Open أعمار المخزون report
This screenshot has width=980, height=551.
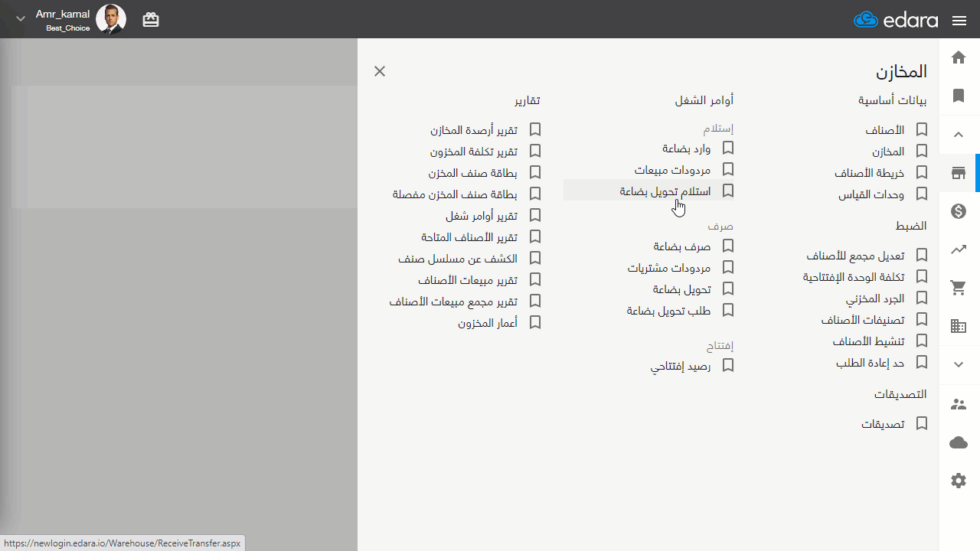(x=488, y=323)
